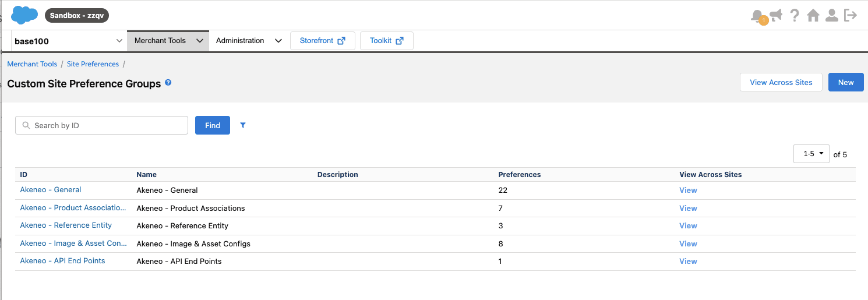The image size is (868, 300).
Task: Click View for Akeneo - Product Associations
Action: coord(688,209)
